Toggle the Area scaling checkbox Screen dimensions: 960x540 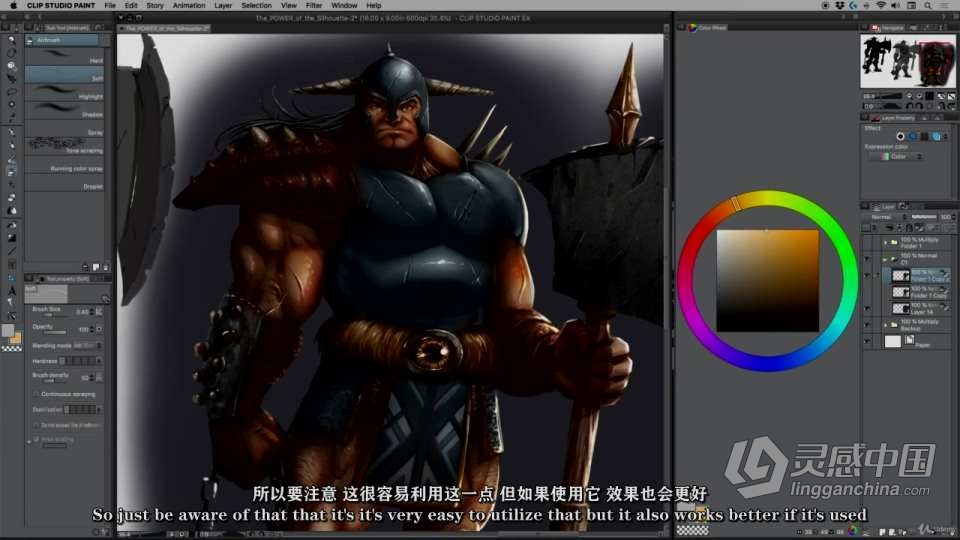[x=36, y=440]
